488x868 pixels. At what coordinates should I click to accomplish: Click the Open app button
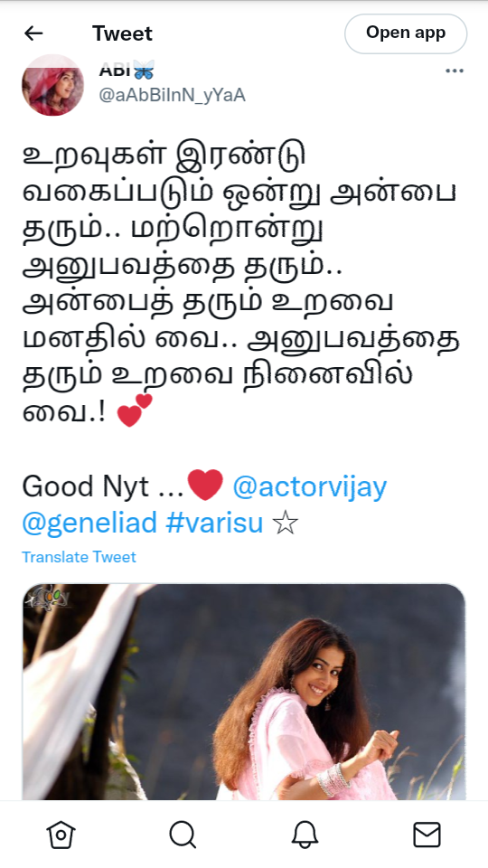[x=406, y=33]
